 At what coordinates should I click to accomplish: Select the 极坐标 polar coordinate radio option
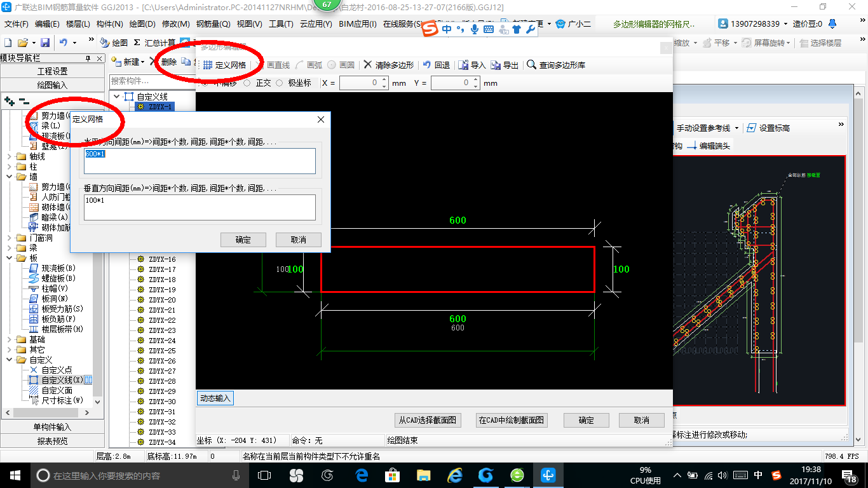pyautogui.click(x=280, y=83)
